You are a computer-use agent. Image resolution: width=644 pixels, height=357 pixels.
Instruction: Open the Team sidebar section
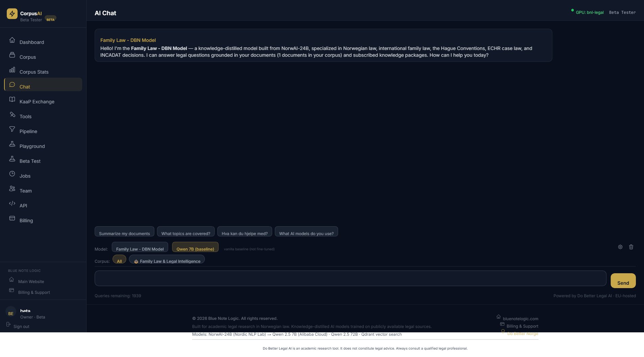25,190
